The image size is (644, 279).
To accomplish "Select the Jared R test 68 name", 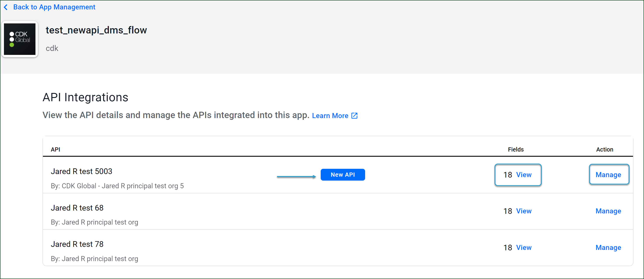I will [77, 208].
